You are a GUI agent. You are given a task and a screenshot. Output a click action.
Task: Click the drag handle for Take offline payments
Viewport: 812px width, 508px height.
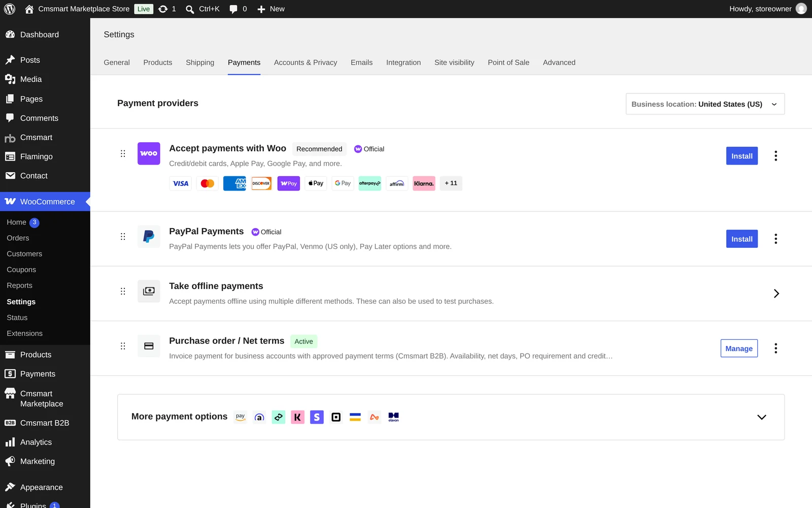coord(123,292)
